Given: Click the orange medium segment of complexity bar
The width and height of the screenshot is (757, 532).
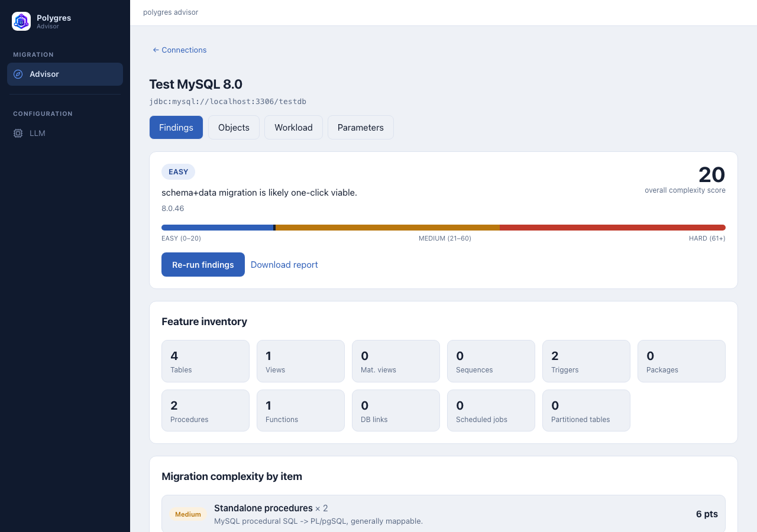Looking at the screenshot, I should 388,228.
